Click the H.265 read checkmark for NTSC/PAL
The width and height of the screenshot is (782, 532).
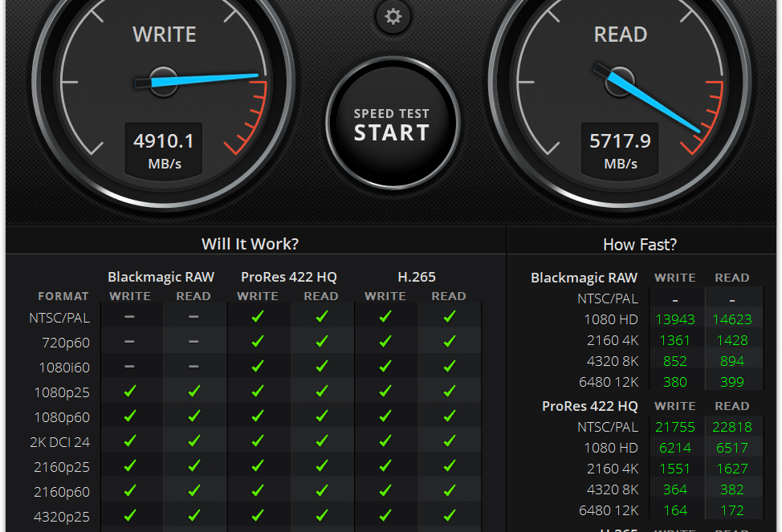pyautogui.click(x=450, y=317)
